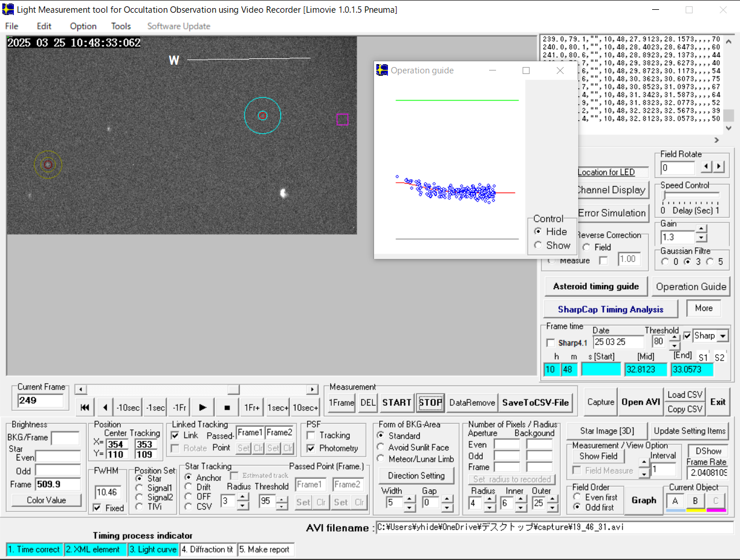This screenshot has height=560, width=740.
Task: Increase the Threshold value stepper
Action: [674, 336]
